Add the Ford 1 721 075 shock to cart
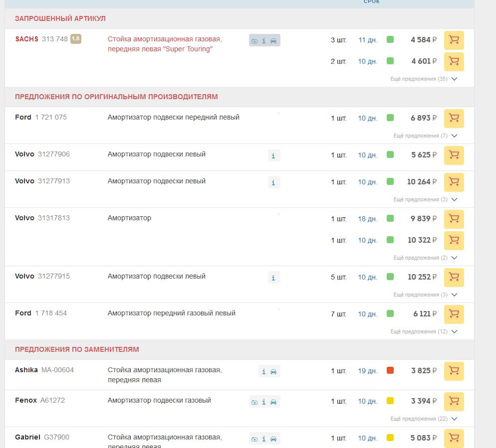 [454, 118]
